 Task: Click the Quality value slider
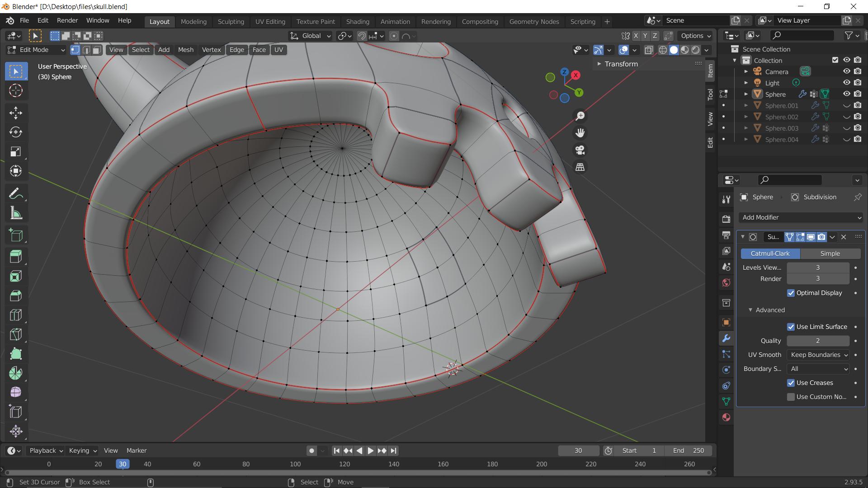[818, 341]
